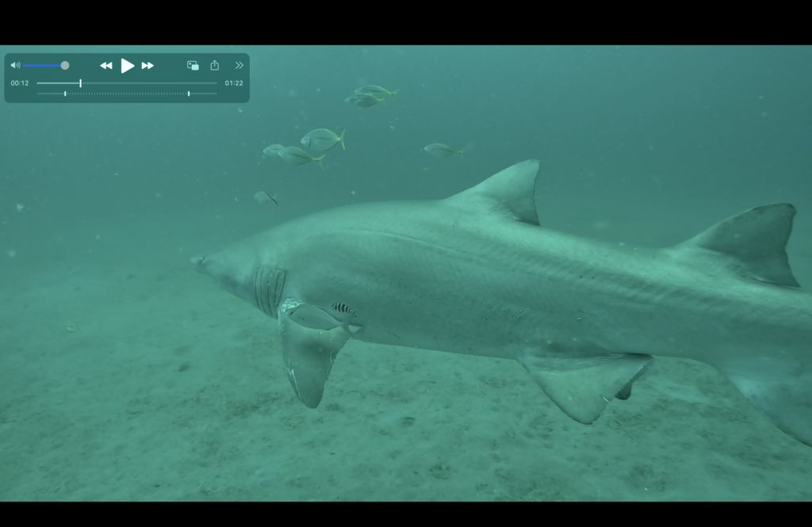Viewport: 812px width, 527px height.
Task: Select left marker on dotted track
Action: [65, 94]
